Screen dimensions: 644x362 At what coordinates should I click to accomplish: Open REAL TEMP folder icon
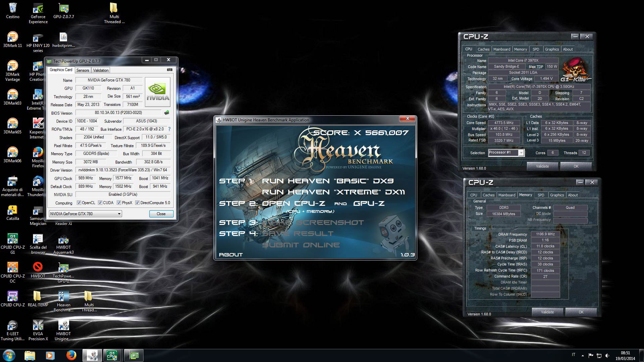(x=38, y=299)
